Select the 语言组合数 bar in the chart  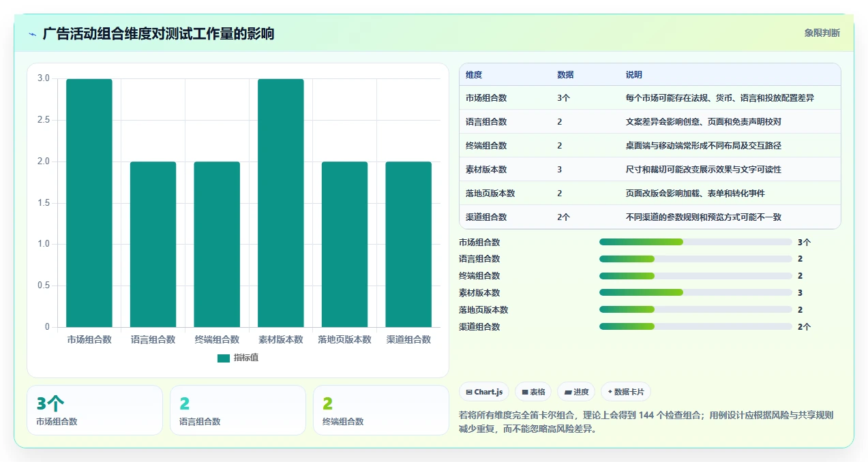click(x=153, y=245)
